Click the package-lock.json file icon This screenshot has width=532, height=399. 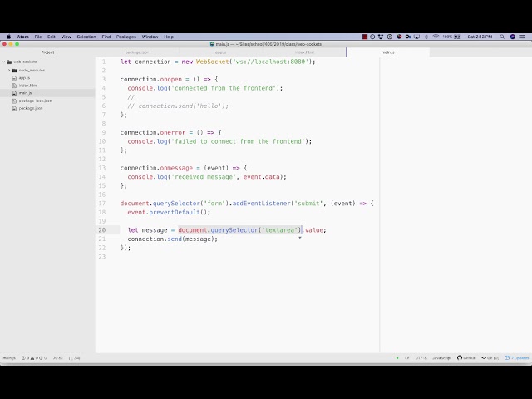(14, 101)
